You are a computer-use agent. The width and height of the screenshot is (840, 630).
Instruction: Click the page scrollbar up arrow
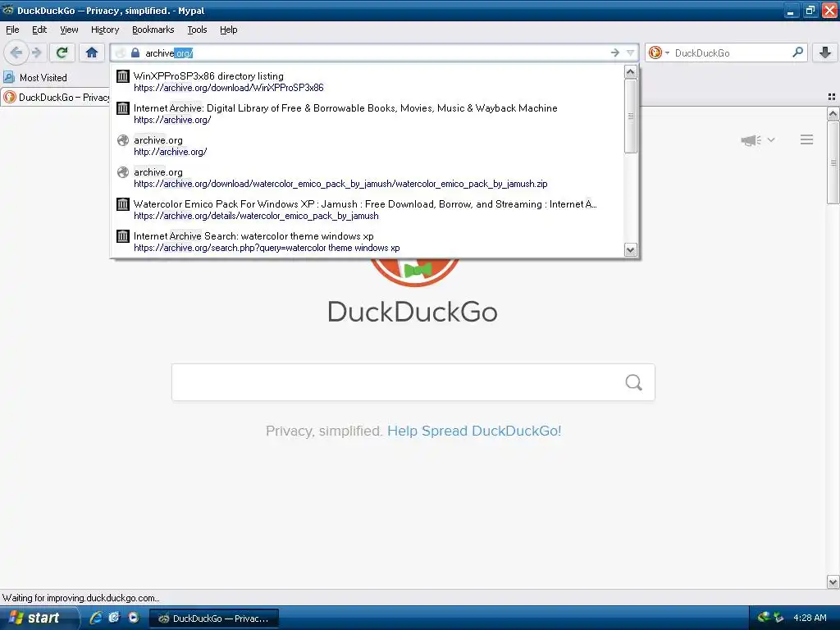[x=833, y=113]
